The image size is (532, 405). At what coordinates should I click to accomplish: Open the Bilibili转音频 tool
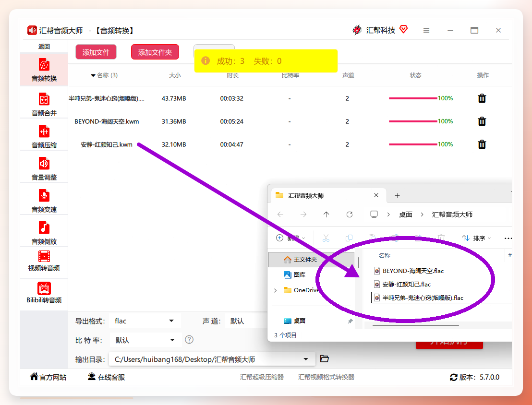[x=44, y=292]
